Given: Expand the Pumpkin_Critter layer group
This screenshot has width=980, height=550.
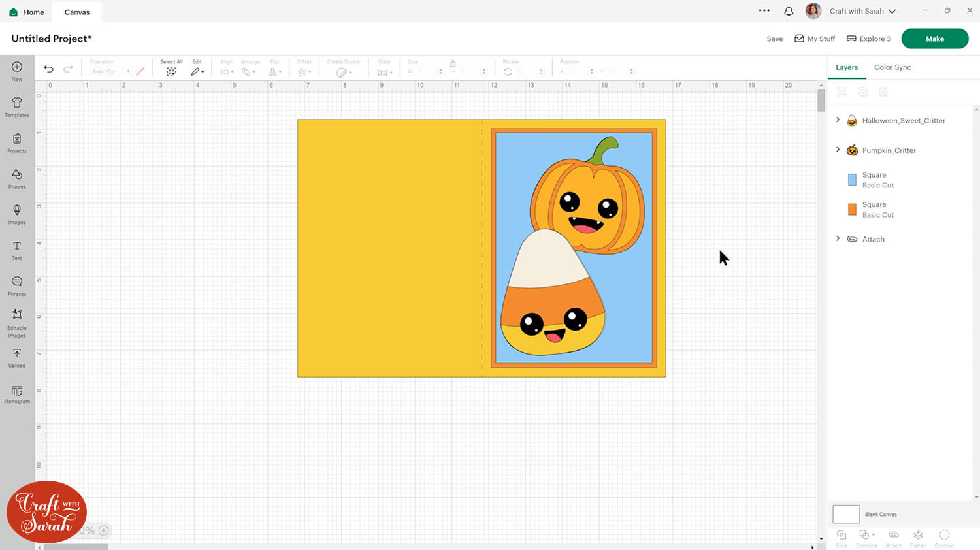Looking at the screenshot, I should click(838, 150).
